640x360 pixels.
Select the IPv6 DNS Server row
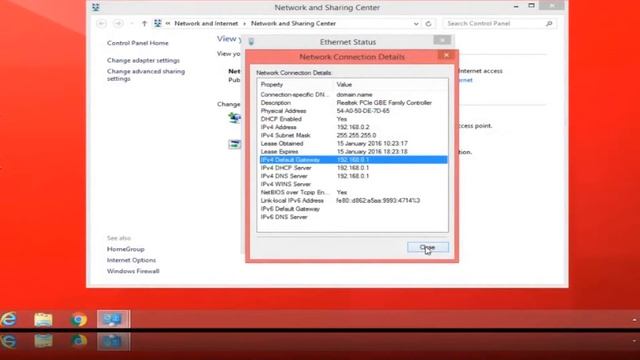coord(353,217)
